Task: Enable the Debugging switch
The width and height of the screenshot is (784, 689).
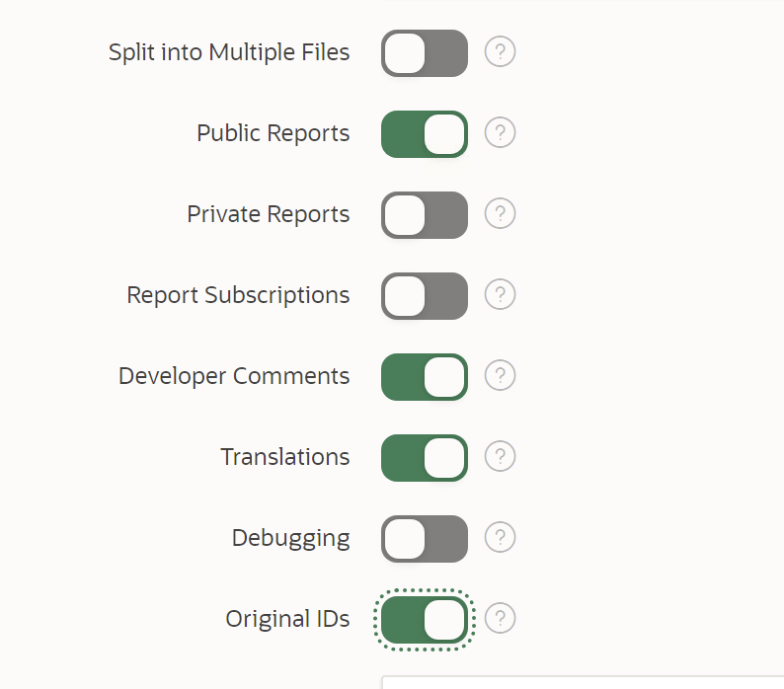Action: tap(425, 539)
